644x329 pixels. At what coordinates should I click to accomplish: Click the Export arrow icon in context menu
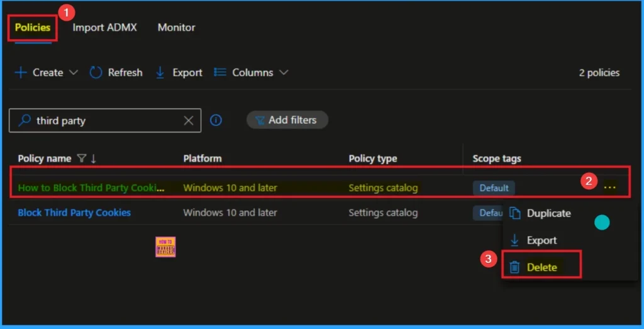pyautogui.click(x=514, y=240)
